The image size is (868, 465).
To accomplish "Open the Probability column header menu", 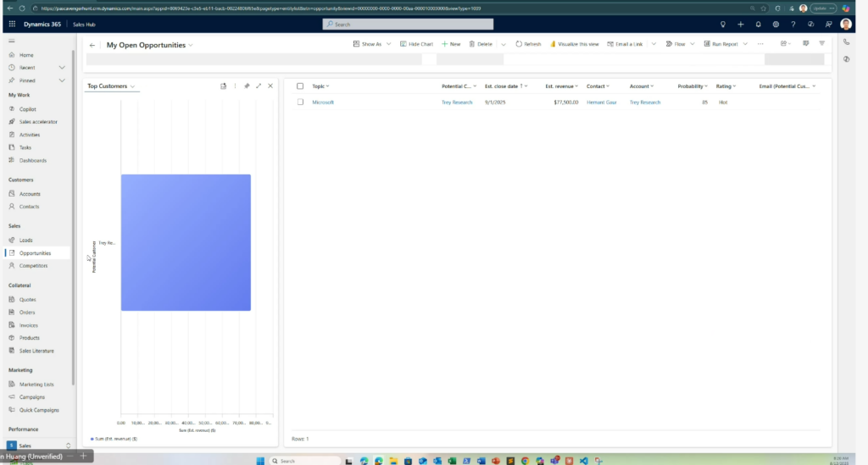I will 693,86.
